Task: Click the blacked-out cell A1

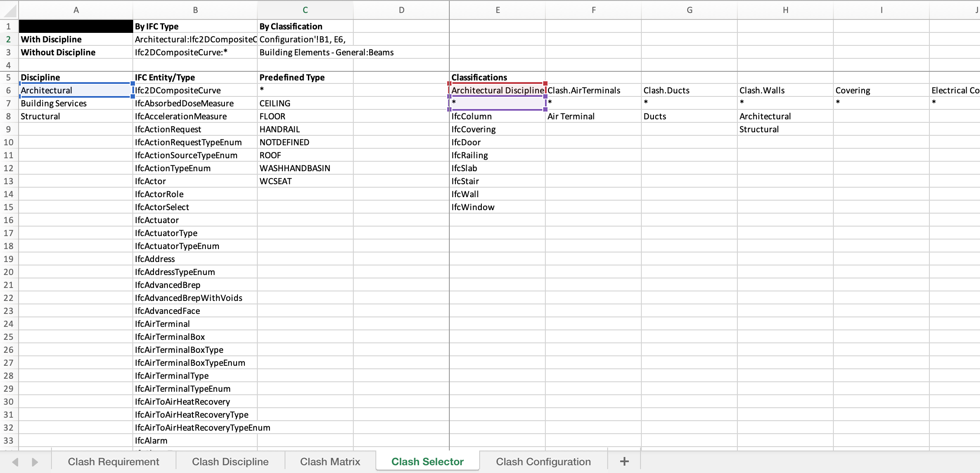Action: tap(76, 26)
